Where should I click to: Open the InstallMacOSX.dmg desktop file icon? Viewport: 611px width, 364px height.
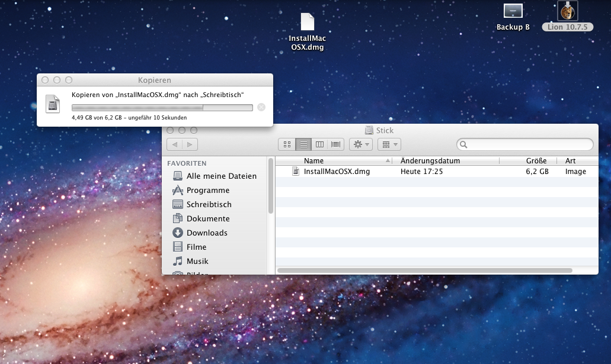click(307, 22)
